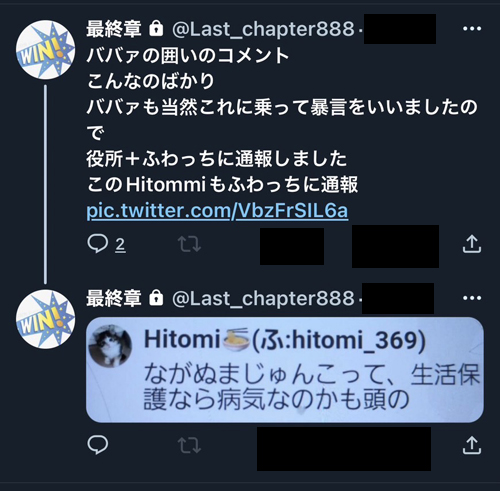This screenshot has height=491, width=500.
Task: Share the first tweet
Action: click(x=472, y=244)
